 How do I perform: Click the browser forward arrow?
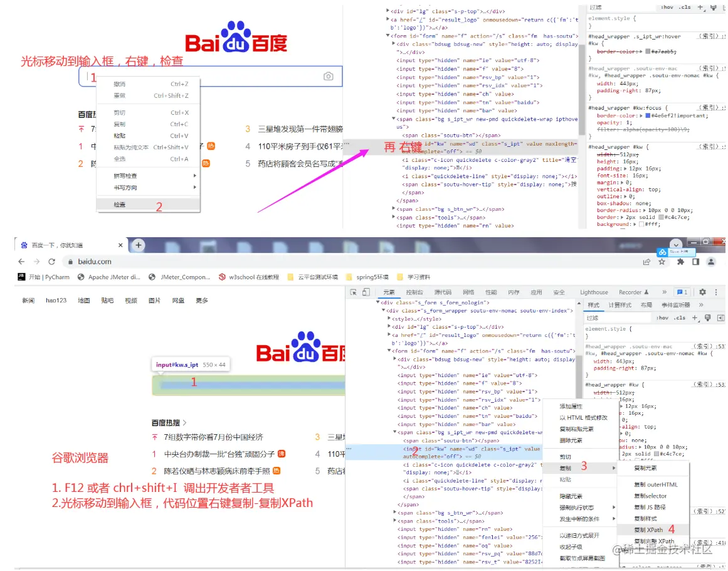pyautogui.click(x=36, y=262)
